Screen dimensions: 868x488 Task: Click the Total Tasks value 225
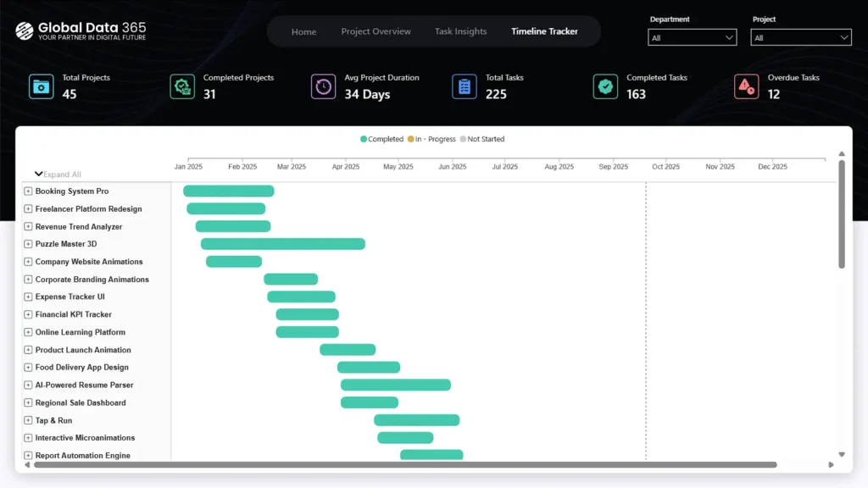pyautogui.click(x=496, y=95)
